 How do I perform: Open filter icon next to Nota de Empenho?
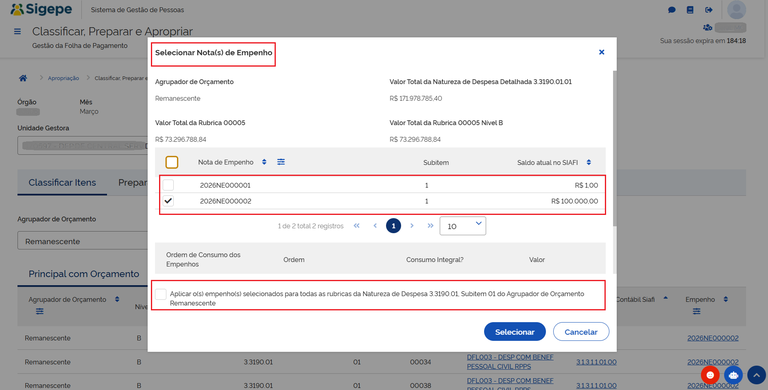tap(281, 162)
